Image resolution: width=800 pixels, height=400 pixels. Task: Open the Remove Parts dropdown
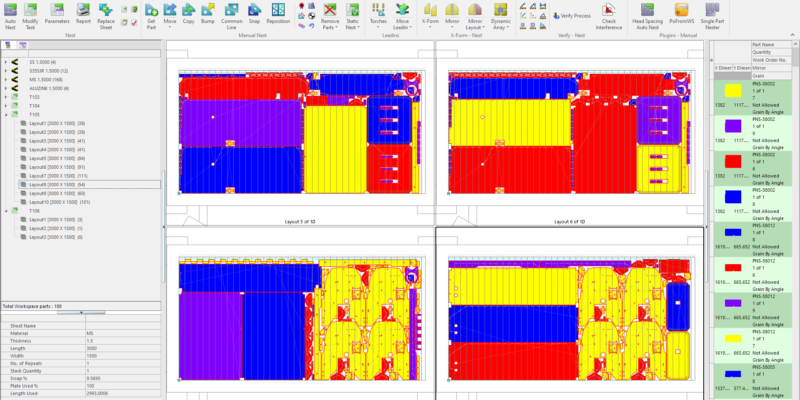[x=329, y=22]
